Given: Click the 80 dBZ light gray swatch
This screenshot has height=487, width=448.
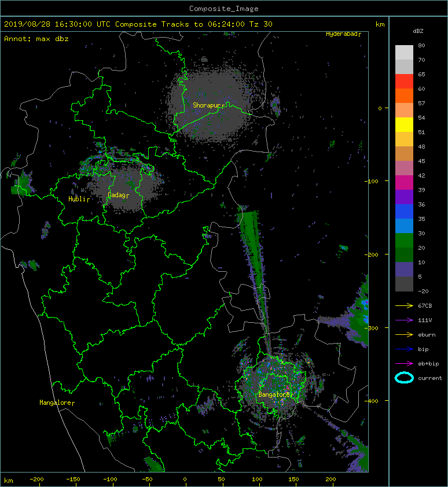Looking at the screenshot, I should click(x=404, y=52).
